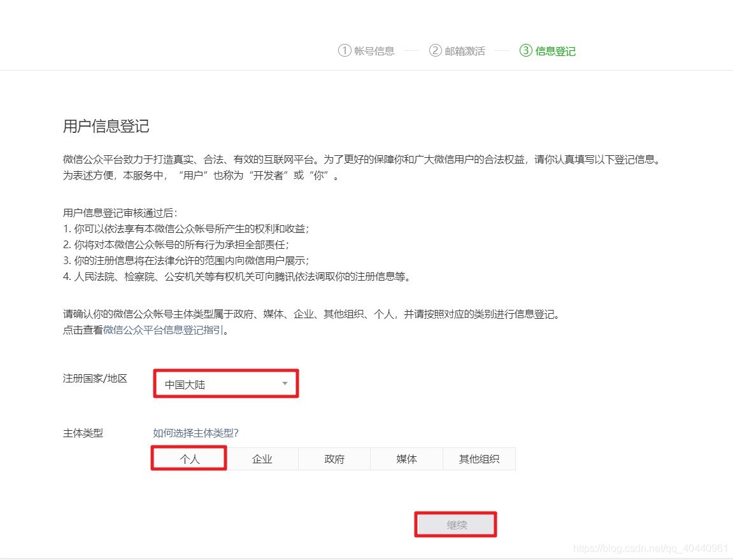Click item 3 about 注册信息 向微信用户展示

click(x=186, y=261)
